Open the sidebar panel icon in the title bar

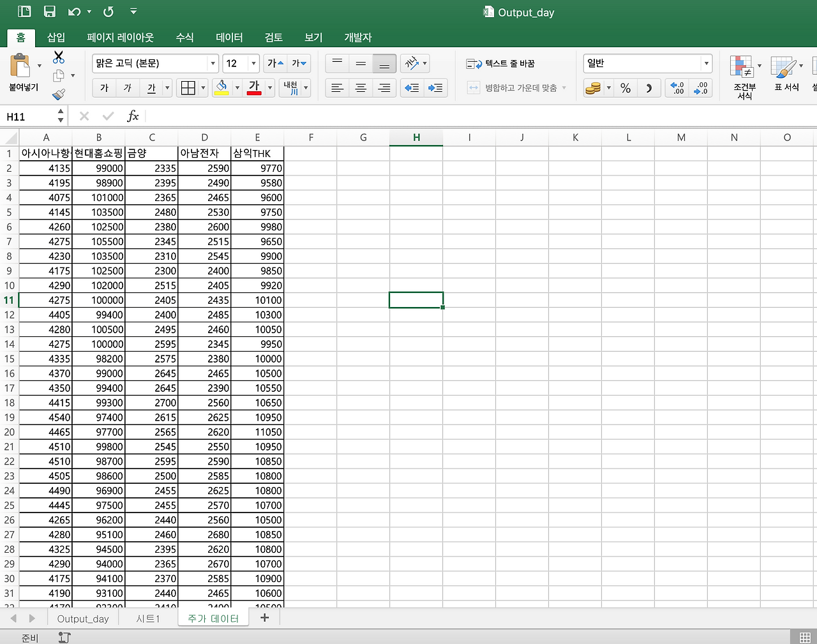pos(24,11)
